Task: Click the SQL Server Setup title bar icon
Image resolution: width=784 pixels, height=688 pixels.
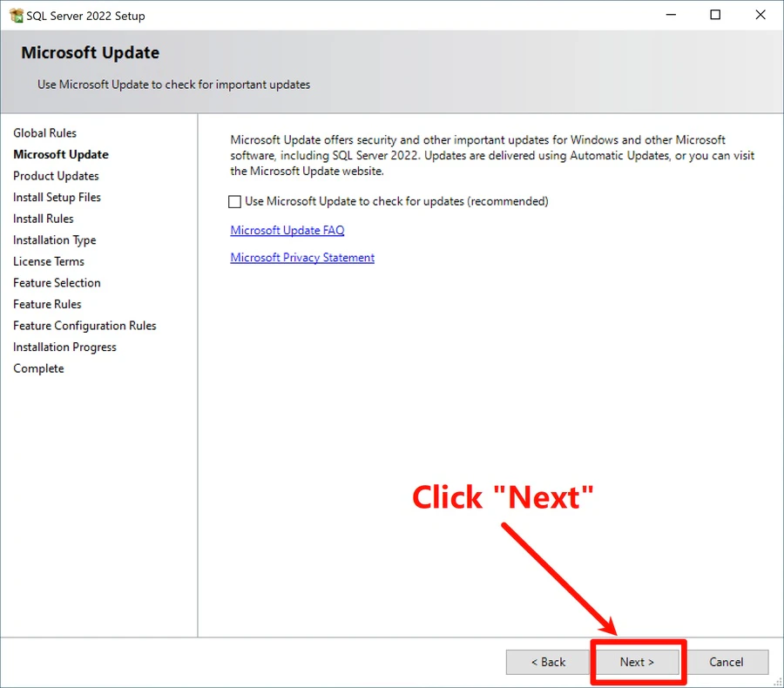Action: click(16, 16)
